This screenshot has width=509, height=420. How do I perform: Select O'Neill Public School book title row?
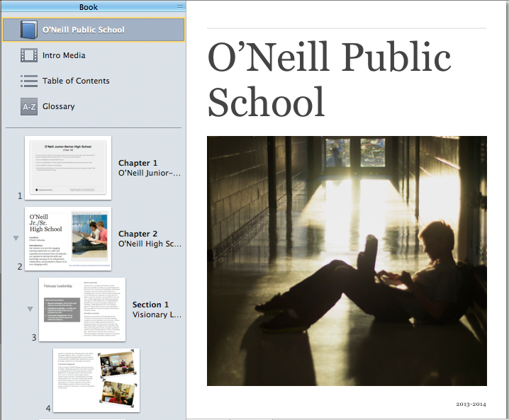click(94, 30)
